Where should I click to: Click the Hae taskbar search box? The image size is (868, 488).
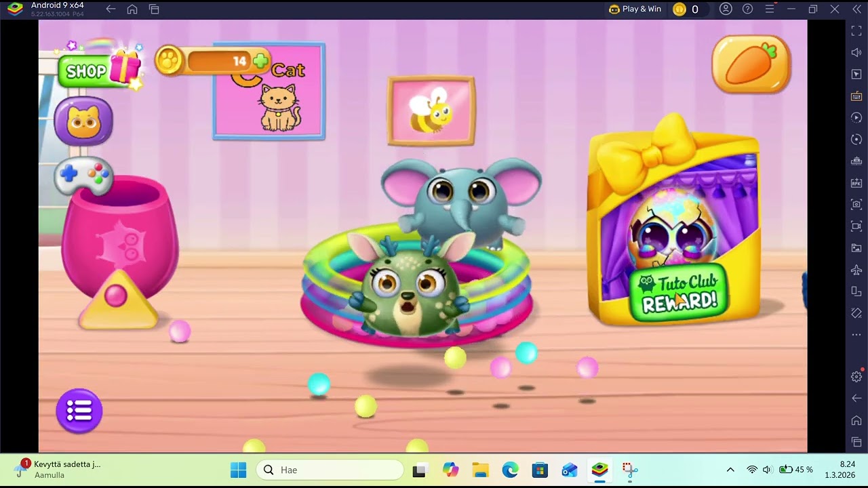pyautogui.click(x=330, y=470)
